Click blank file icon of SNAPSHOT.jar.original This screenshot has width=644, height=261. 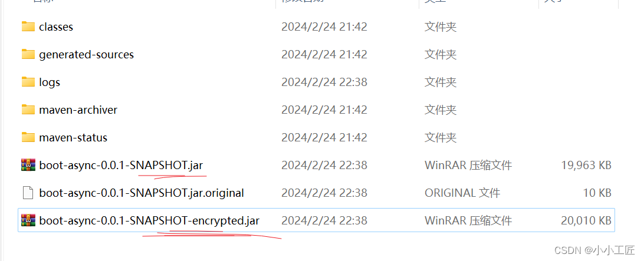click(28, 193)
